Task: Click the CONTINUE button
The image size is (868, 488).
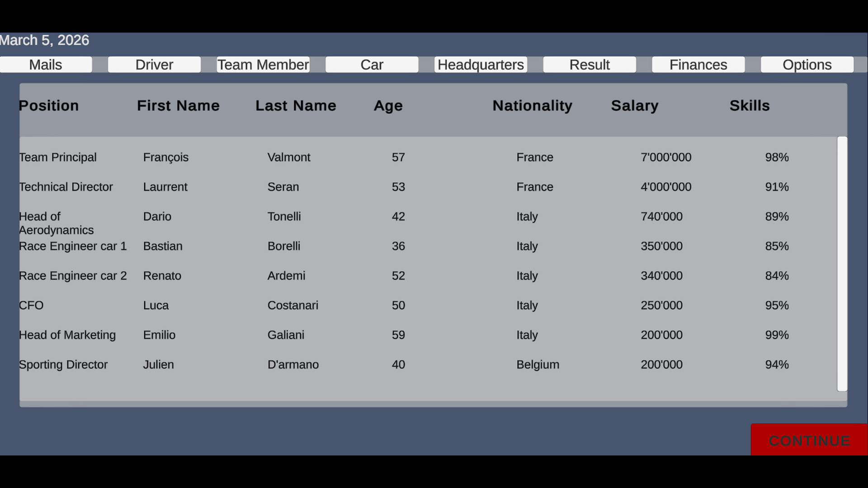Action: tap(809, 440)
